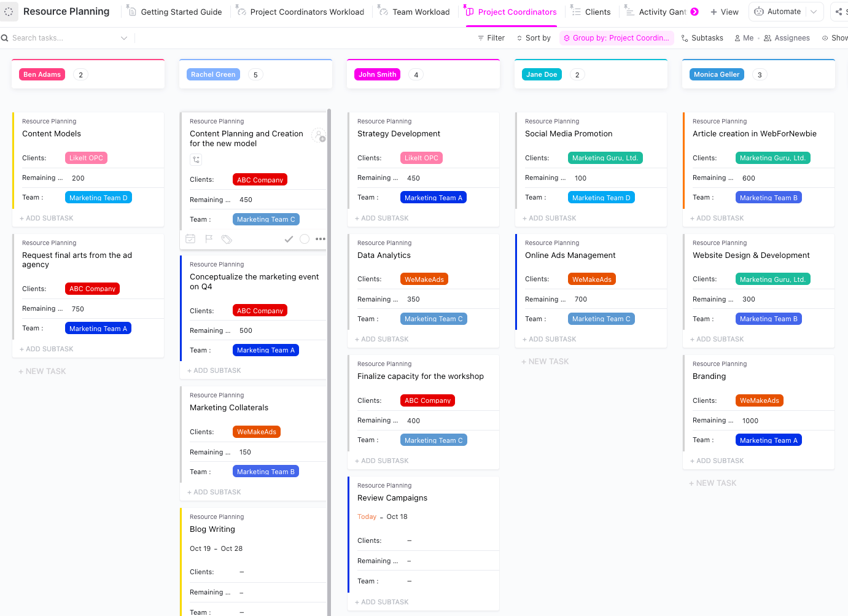This screenshot has width=848, height=616.
Task: Click New Task under Monica Geller column
Action: [713, 483]
